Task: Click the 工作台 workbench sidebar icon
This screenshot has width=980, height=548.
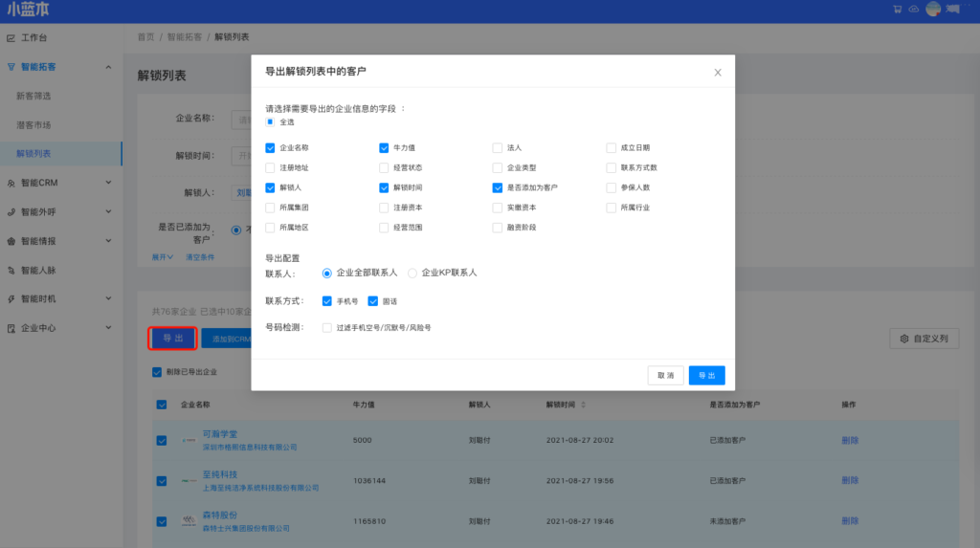Action: [11, 38]
